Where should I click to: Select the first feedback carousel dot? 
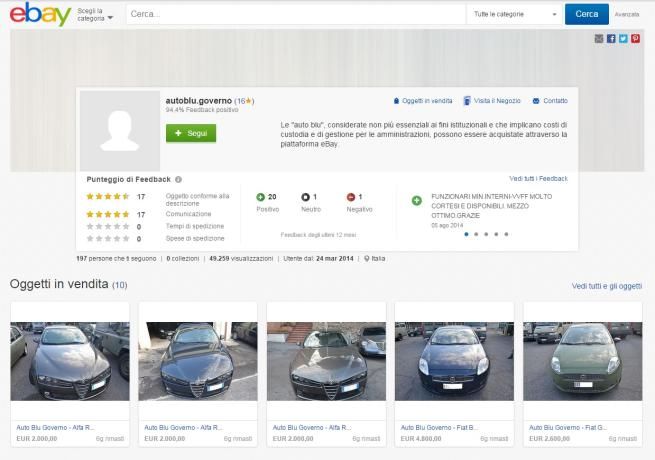466,234
